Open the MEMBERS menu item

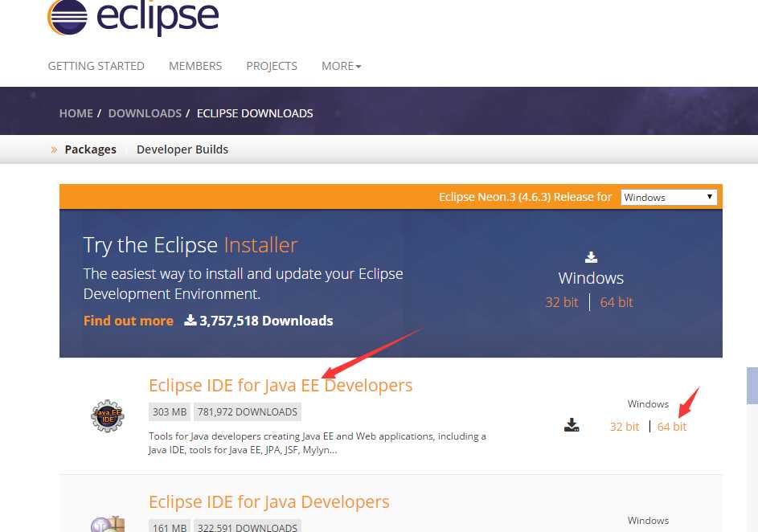pyautogui.click(x=195, y=66)
